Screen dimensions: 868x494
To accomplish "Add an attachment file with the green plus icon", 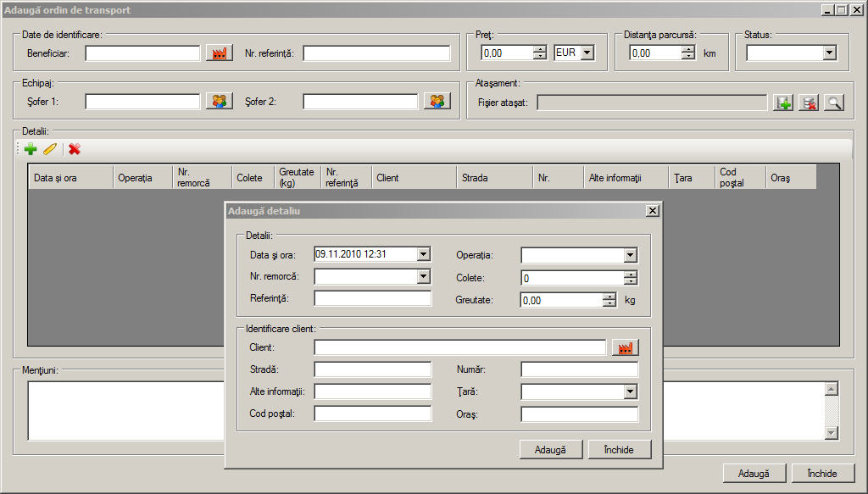I will pos(783,103).
